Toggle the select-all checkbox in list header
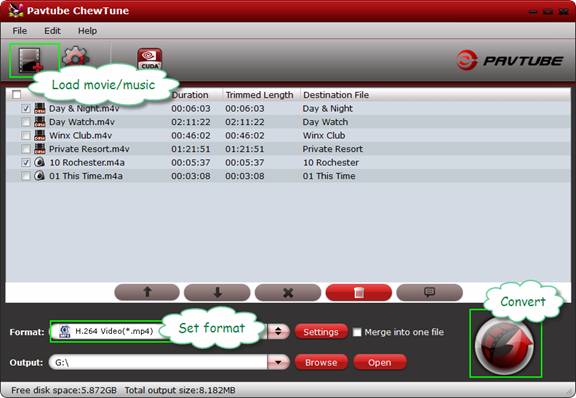This screenshot has width=576, height=398. pos(17,95)
